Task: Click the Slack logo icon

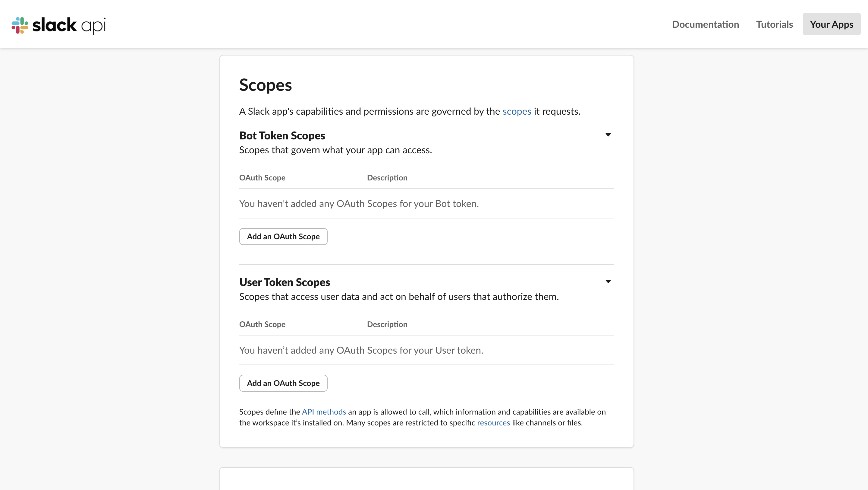Action: 19,25
